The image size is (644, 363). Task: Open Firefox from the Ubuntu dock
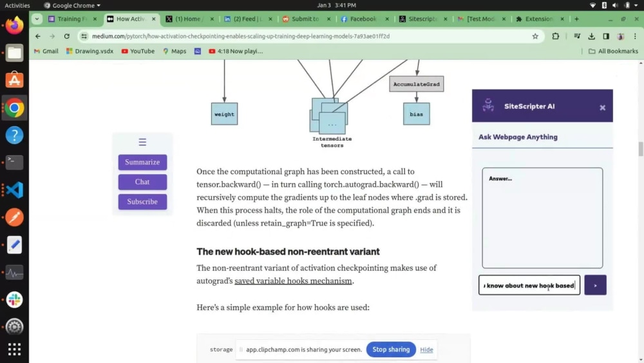click(x=14, y=26)
